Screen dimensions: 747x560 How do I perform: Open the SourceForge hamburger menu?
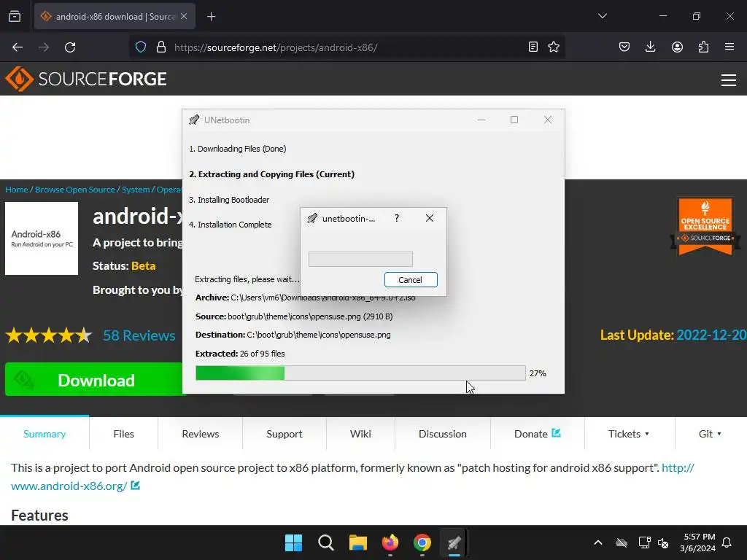[729, 80]
